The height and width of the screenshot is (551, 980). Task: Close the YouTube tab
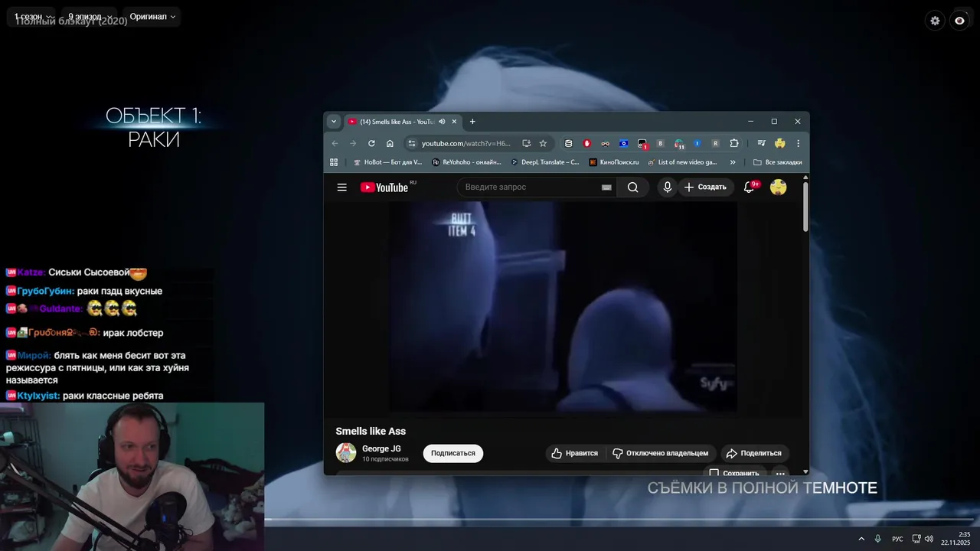[x=454, y=122]
